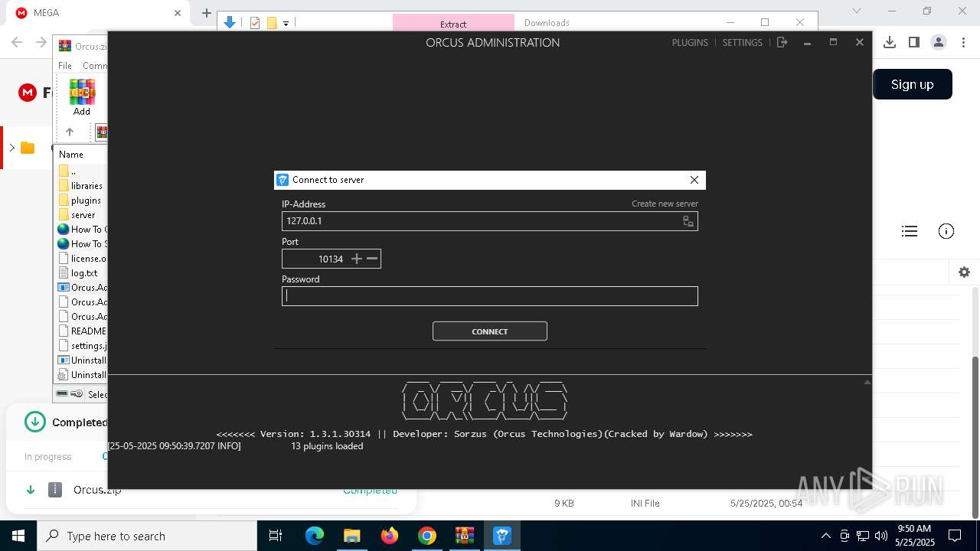Viewport: 980px width, 551px height.
Task: Click the Extract tab in Explorer window
Action: [x=453, y=24]
